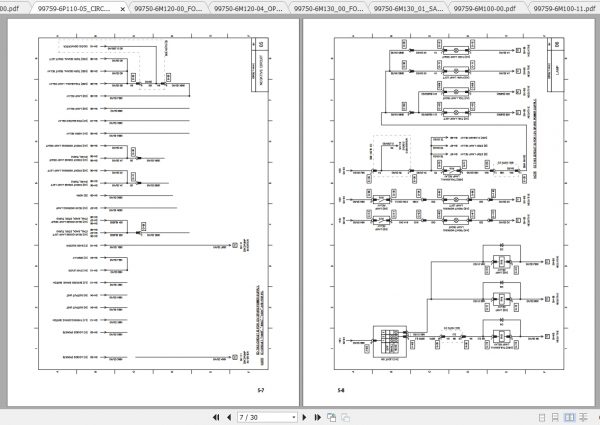Switch to single page view

[542, 418]
